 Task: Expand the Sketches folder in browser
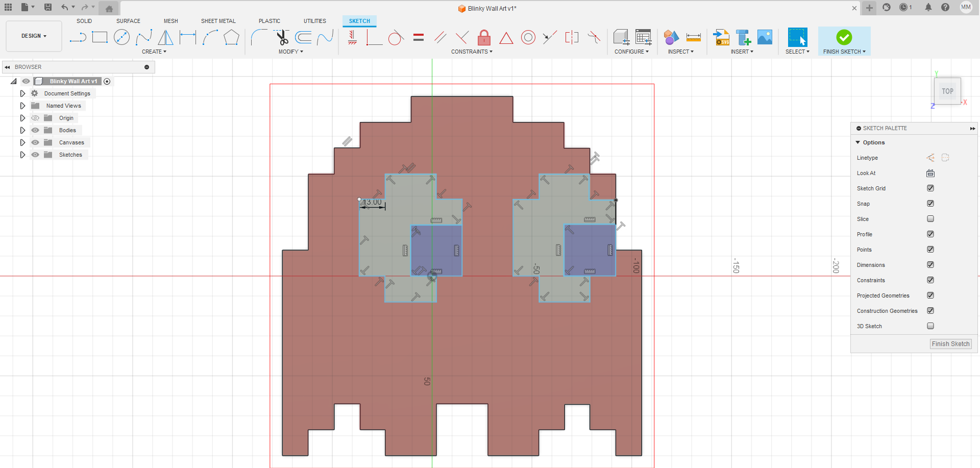(x=22, y=155)
